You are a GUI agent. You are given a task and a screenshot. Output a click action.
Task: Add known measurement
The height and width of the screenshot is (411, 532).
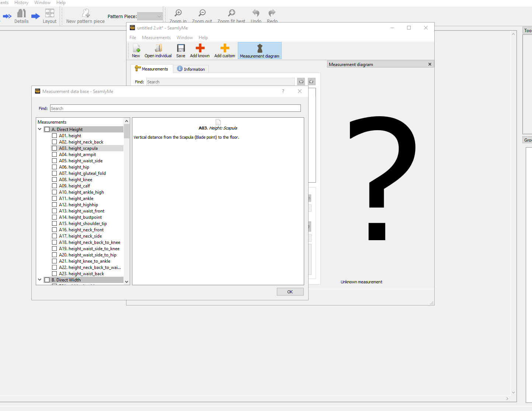coord(200,51)
